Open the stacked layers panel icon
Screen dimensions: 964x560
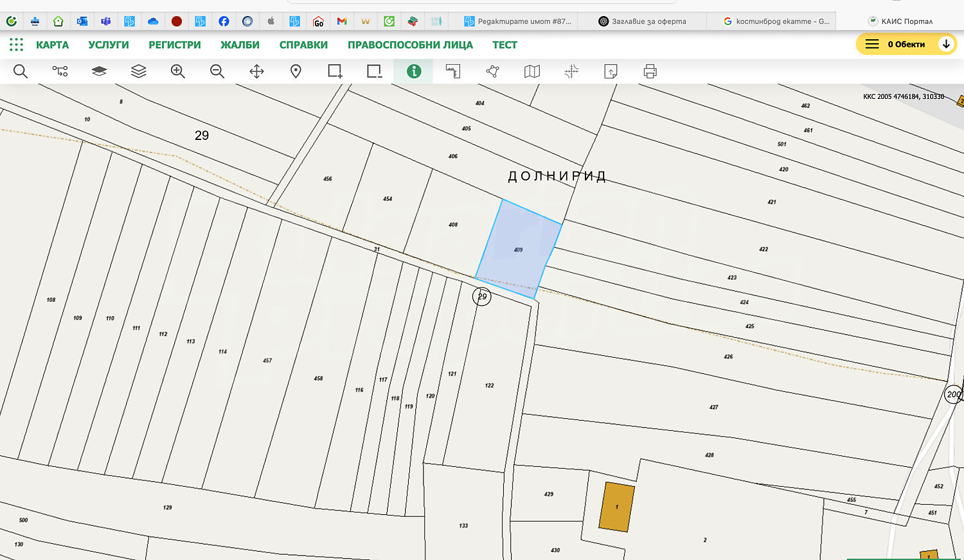tap(139, 71)
